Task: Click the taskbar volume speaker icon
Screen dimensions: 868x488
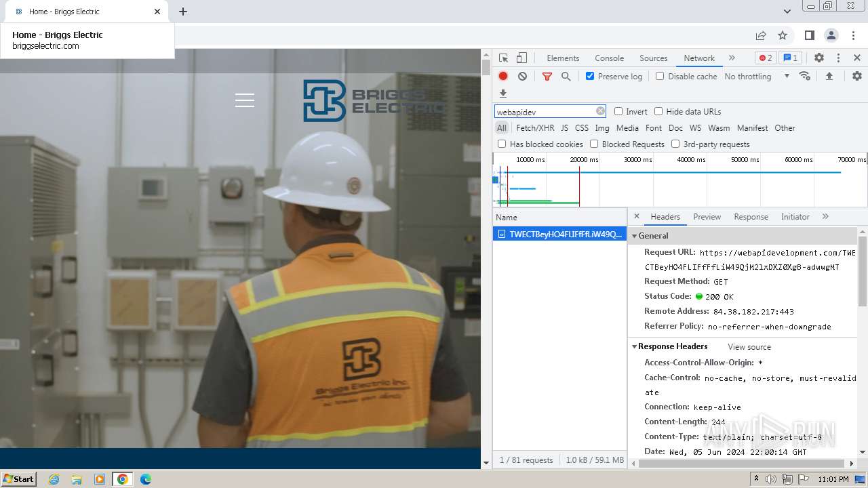Action: click(x=771, y=479)
